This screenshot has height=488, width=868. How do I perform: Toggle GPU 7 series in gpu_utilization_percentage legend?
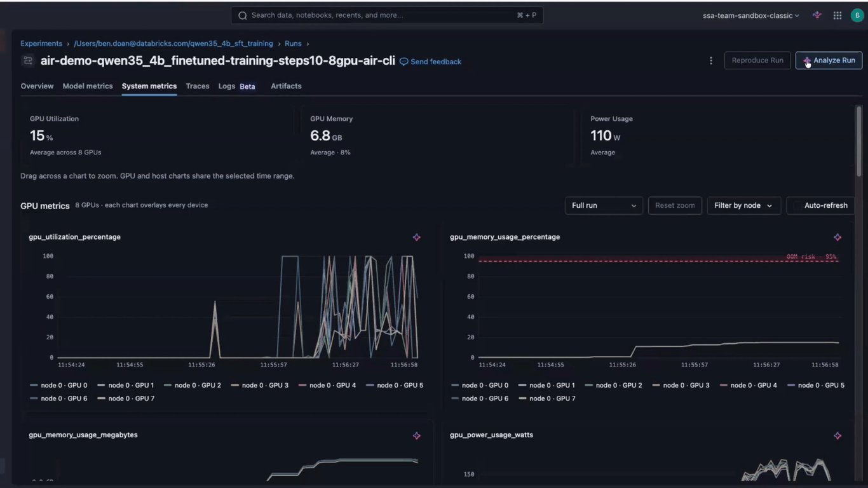125,398
